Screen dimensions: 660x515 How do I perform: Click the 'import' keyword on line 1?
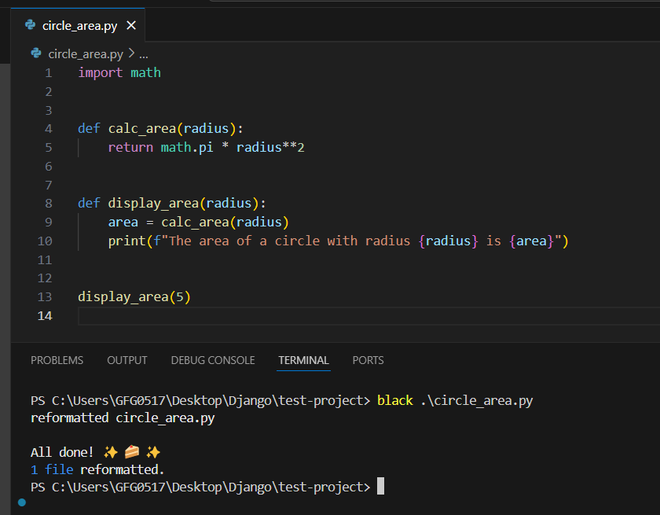[x=100, y=73]
